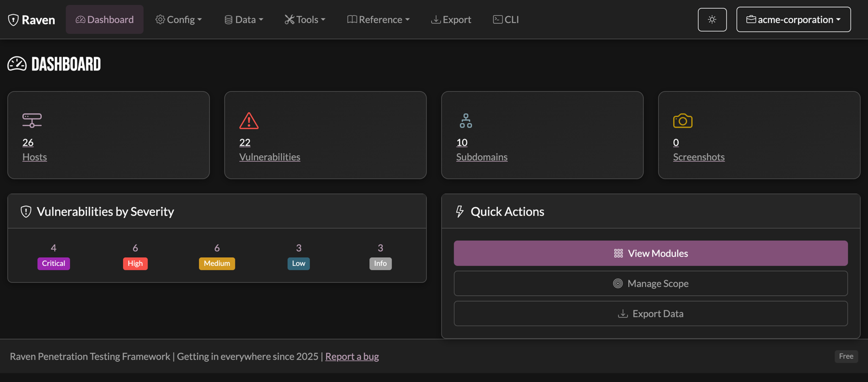The width and height of the screenshot is (868, 382).
Task: Expand the Tools dropdown menu
Action: coord(305,20)
